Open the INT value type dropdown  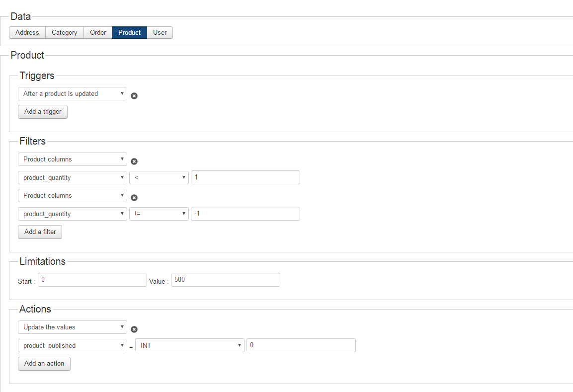[190, 346]
